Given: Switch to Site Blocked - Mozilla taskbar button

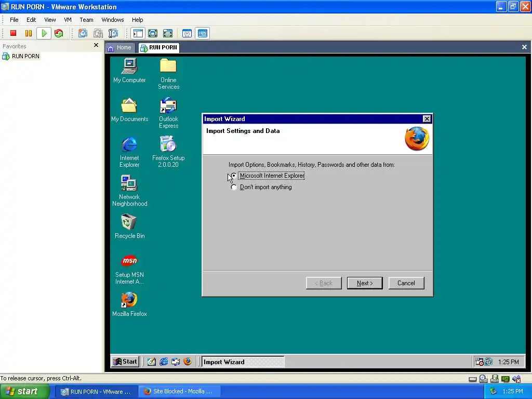Looking at the screenshot, I should tap(179, 392).
